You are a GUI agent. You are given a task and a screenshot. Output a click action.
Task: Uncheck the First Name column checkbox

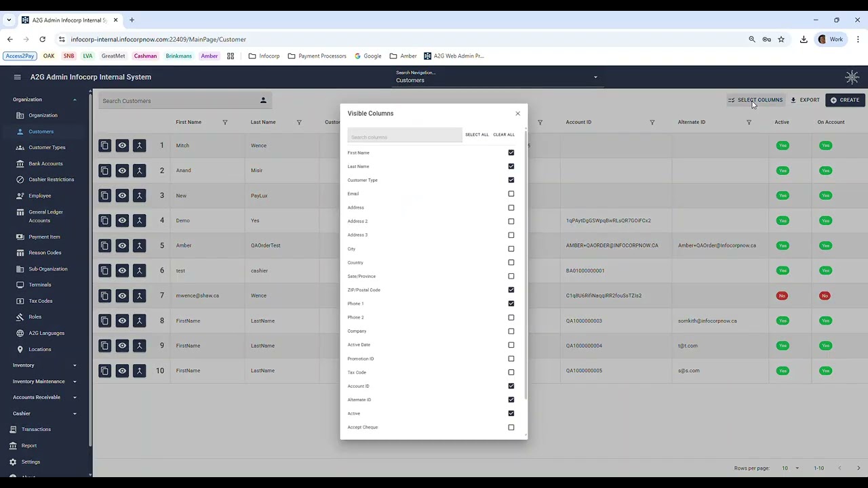(511, 152)
